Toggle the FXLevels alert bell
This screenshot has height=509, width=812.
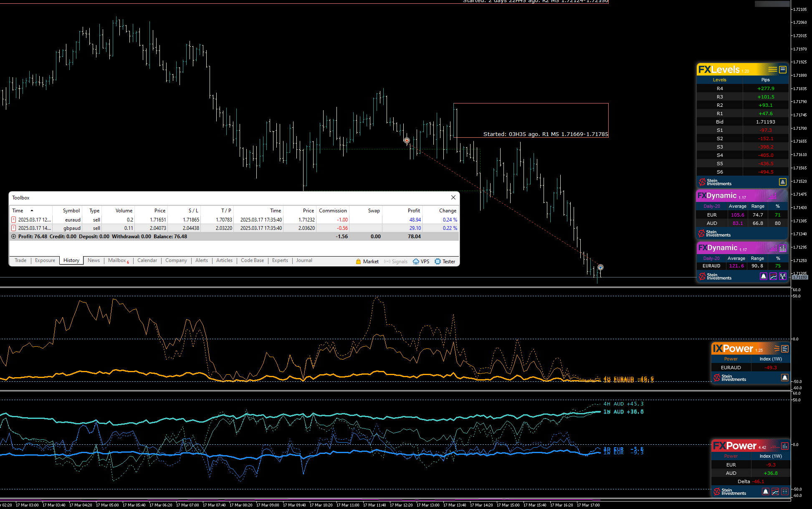783,182
